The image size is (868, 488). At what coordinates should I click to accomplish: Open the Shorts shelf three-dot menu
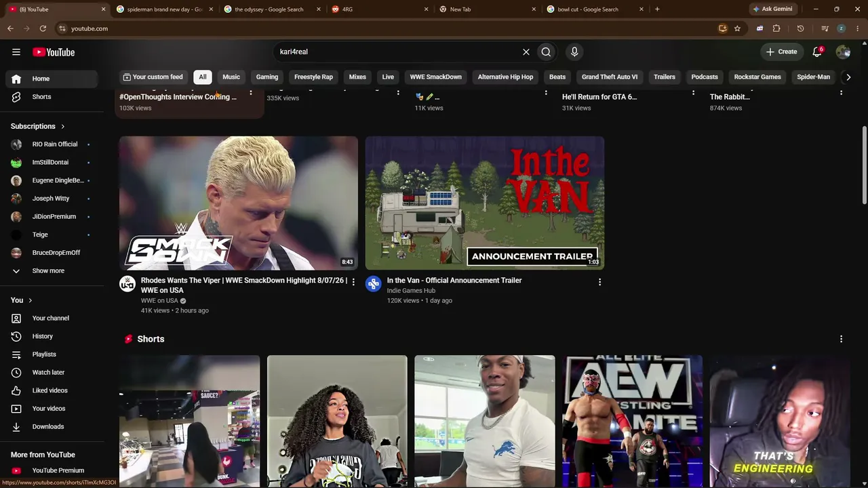(x=841, y=339)
